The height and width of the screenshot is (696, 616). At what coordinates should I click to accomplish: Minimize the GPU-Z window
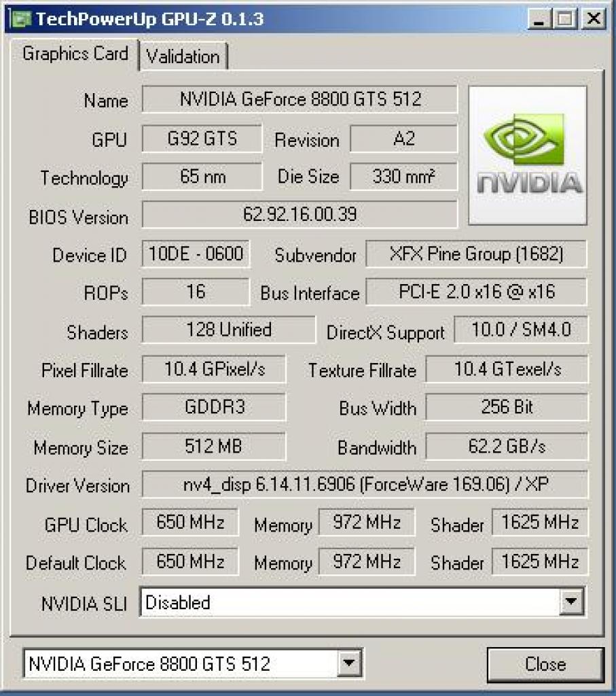(539, 19)
